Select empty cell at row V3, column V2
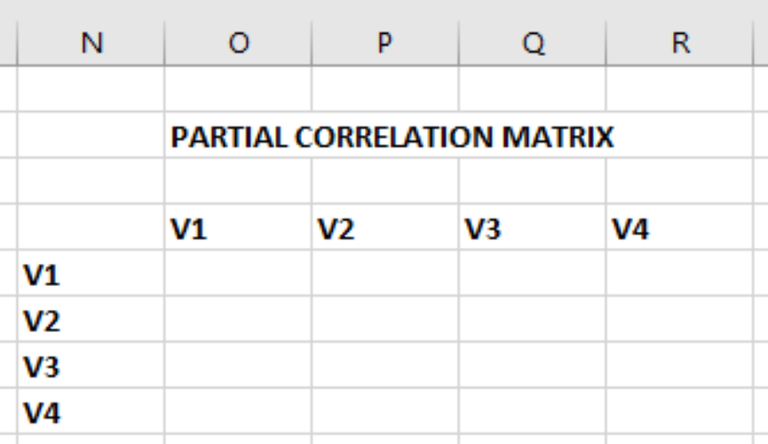Screen dimensions: 768x444 [385, 366]
